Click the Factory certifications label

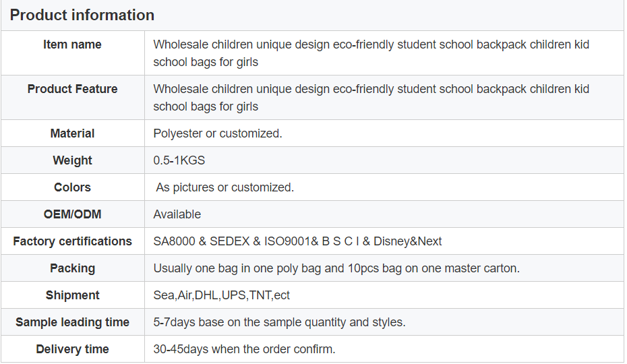click(x=72, y=241)
